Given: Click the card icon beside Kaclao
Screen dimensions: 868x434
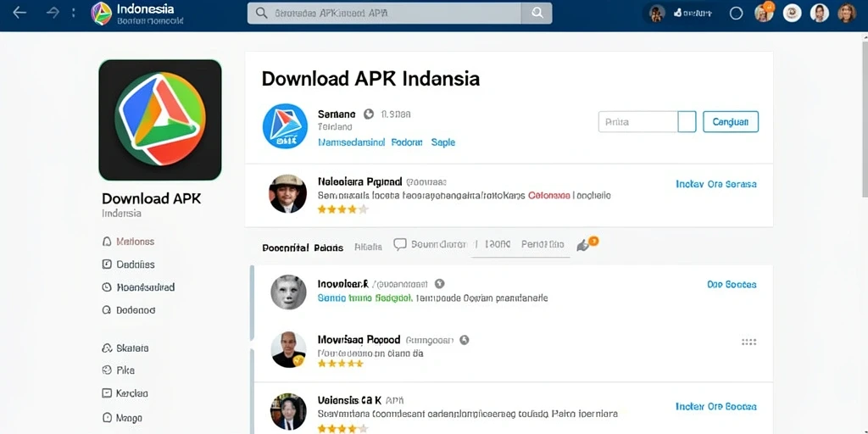Looking at the screenshot, I should [x=108, y=393].
